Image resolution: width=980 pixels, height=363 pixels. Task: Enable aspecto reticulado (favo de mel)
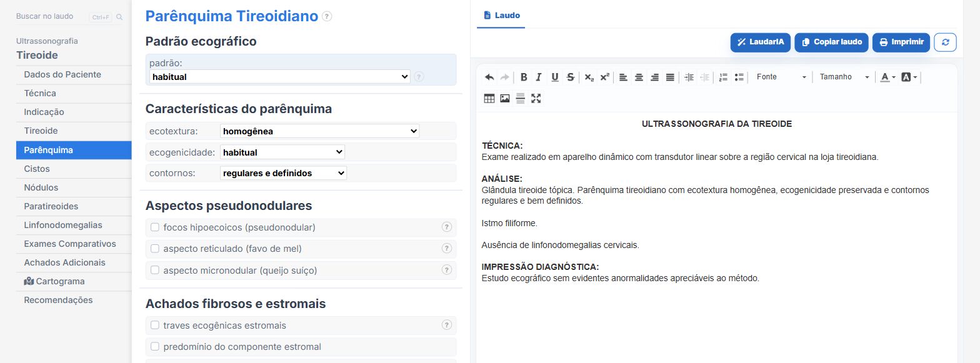tap(155, 249)
